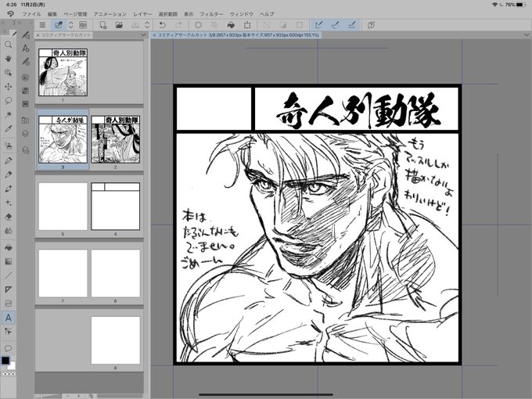Open page 3 thumbnail with man sketch
532x399 pixels.
coord(63,139)
